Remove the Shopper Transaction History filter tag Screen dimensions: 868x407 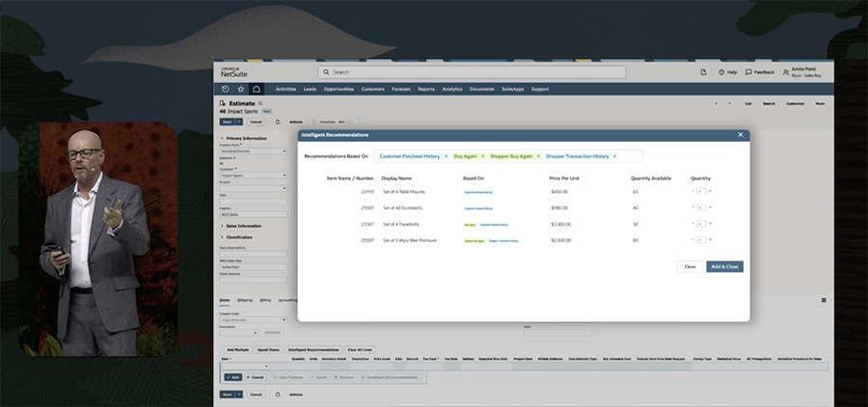(x=614, y=155)
